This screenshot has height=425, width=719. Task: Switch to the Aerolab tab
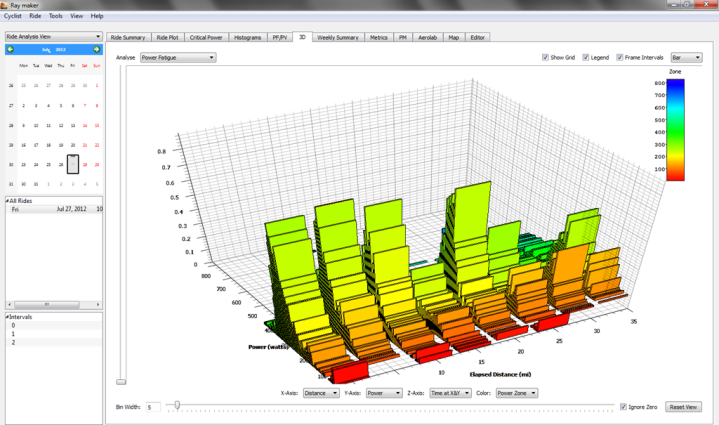tap(427, 38)
